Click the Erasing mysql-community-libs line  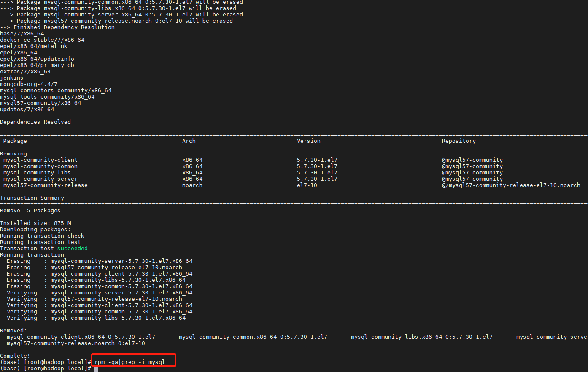[96, 280]
